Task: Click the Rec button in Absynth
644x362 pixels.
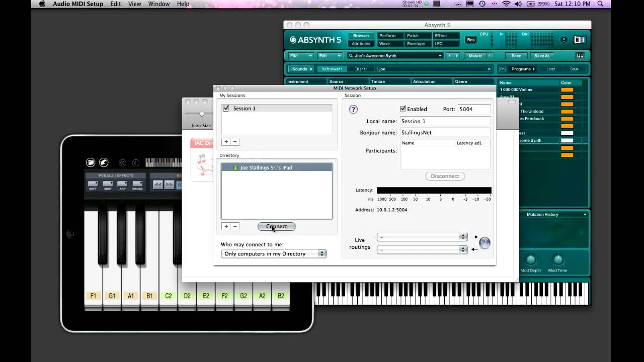Action: coord(471,40)
